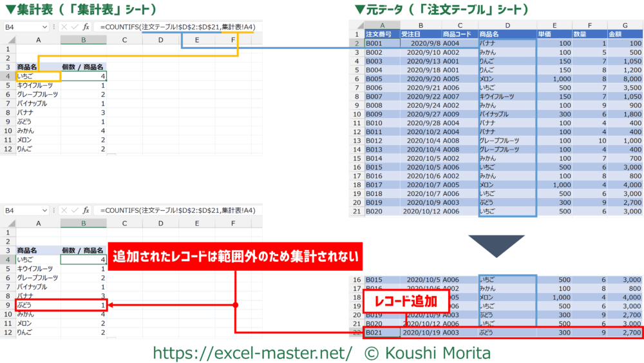The image size is (644, 363).
Task: Open the Name Box dropdown in upper 集計表 sheet
Action: 44,27
